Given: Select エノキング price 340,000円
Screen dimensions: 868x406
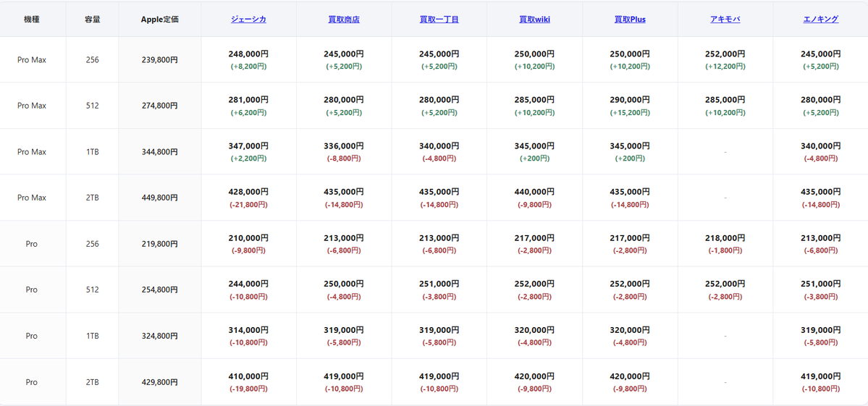Looking at the screenshot, I should (x=820, y=146).
